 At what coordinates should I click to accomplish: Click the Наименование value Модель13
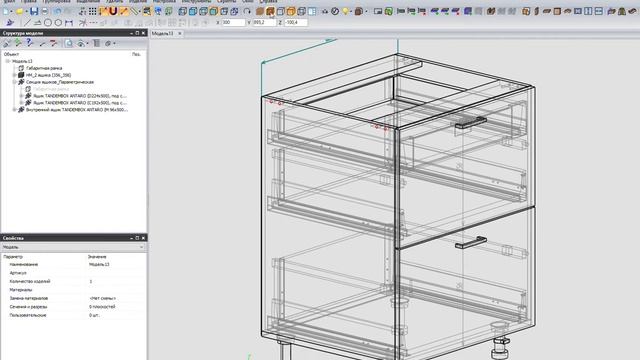[99, 264]
